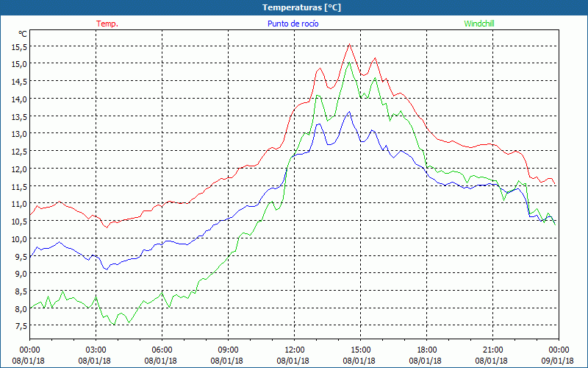The image size is (588, 368).
Task: Click the 14,5 y-axis value
Action: (x=20, y=82)
